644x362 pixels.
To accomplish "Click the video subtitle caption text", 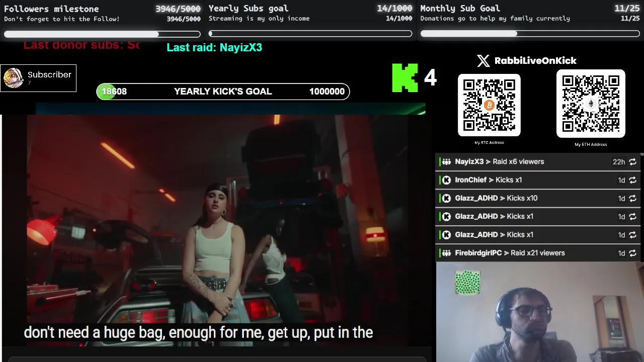I will pyautogui.click(x=198, y=333).
